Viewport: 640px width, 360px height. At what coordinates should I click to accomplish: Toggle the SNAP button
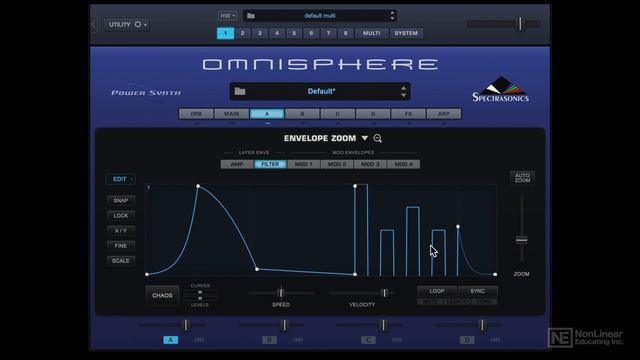[121, 200]
